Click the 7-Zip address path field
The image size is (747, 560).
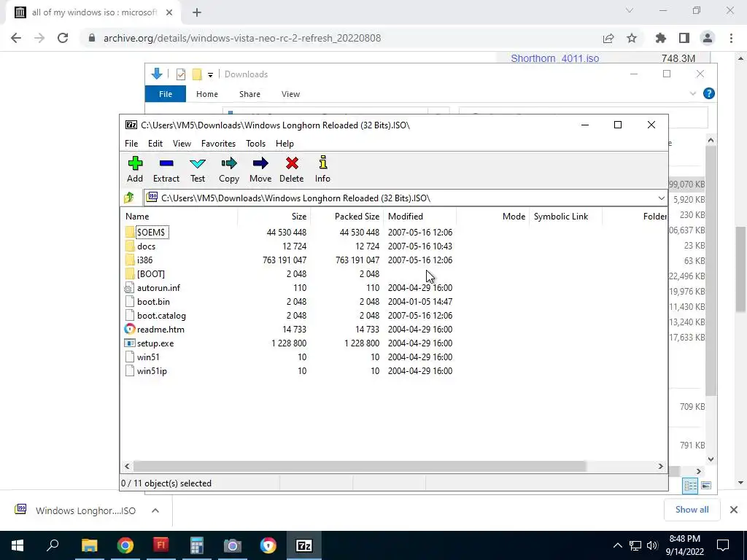[400, 198]
